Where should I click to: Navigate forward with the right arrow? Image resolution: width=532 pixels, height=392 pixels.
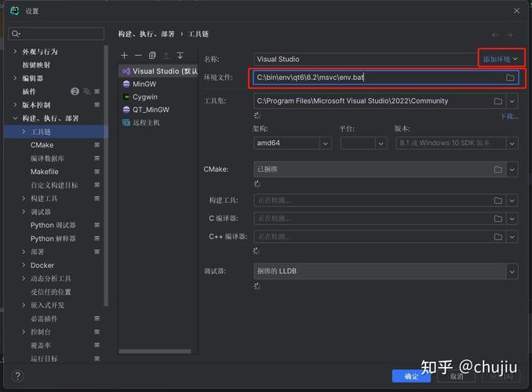pyautogui.click(x=509, y=35)
